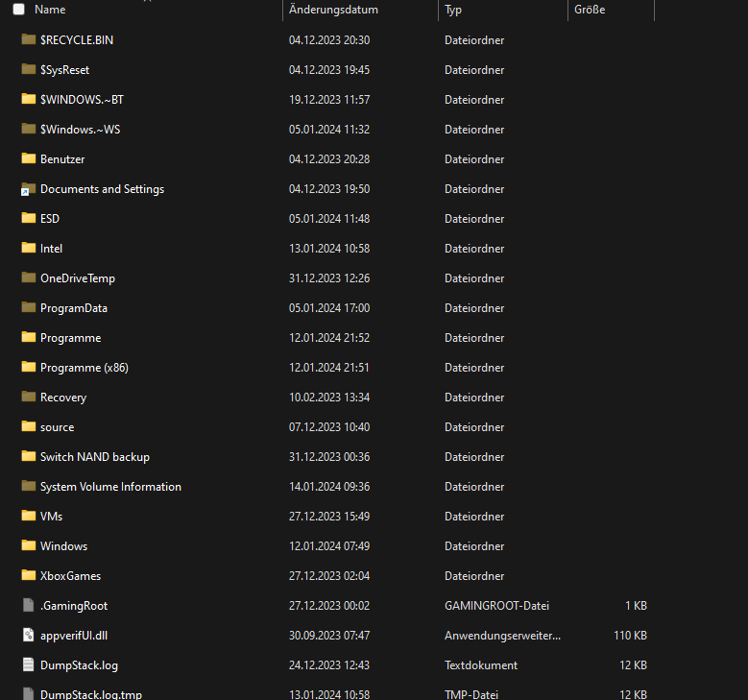Screen dimensions: 748x700
Task: Click the Windows folder icon
Action: tap(29, 545)
